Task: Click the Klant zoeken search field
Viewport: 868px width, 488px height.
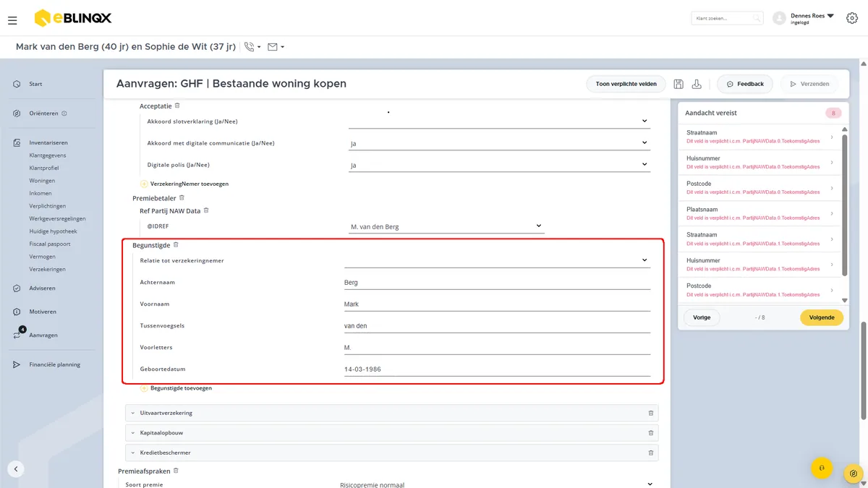Action: tap(727, 18)
